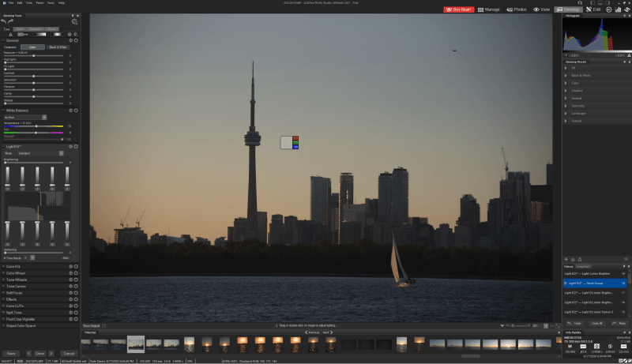632x364 pixels.
Task: Toggle Show Original preview
Action: (x=91, y=326)
